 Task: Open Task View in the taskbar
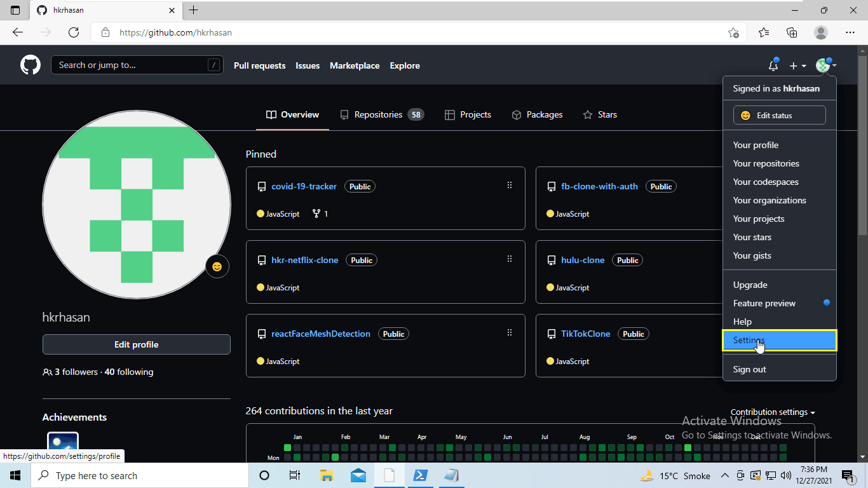[x=295, y=475]
